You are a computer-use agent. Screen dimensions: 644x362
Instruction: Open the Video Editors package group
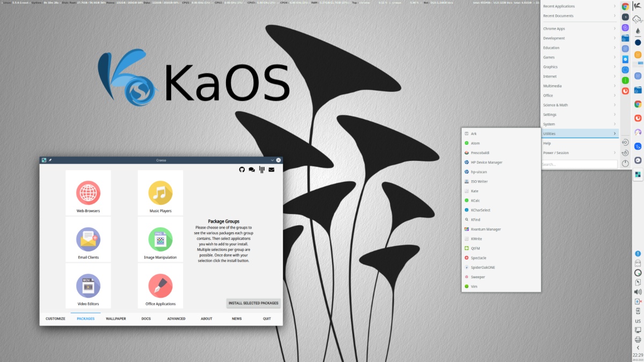[x=88, y=286]
